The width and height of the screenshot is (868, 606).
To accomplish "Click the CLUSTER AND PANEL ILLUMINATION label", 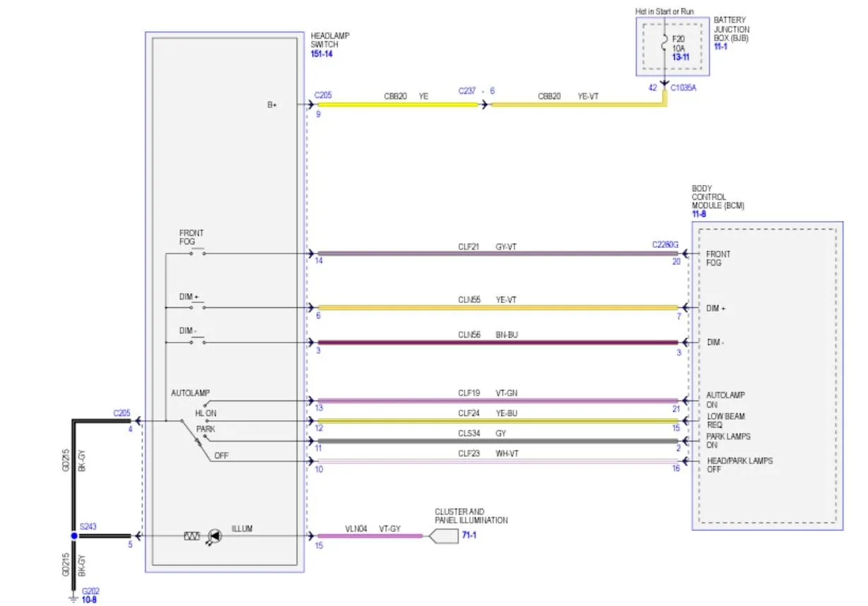I will coord(471,516).
